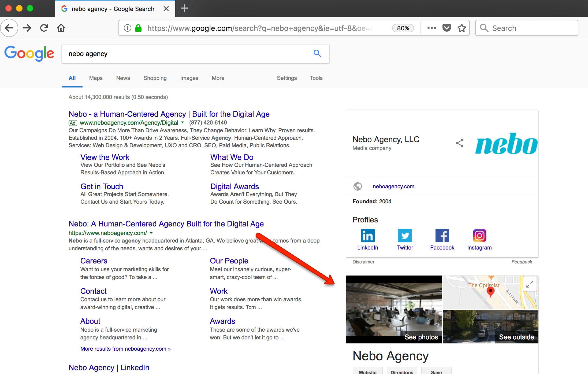Click the share icon in knowledge panel
The height and width of the screenshot is (374, 588).
[x=459, y=143]
